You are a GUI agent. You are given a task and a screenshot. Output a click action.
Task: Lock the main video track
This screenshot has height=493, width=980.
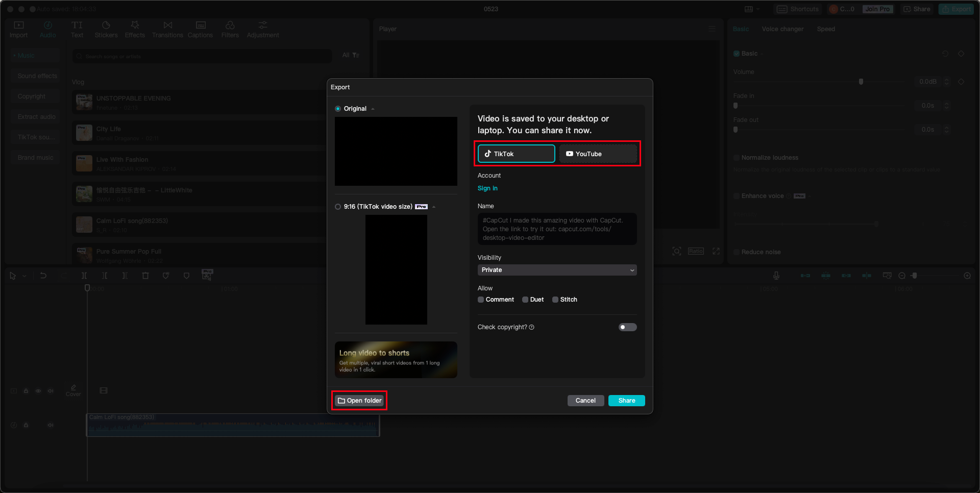pos(26,391)
